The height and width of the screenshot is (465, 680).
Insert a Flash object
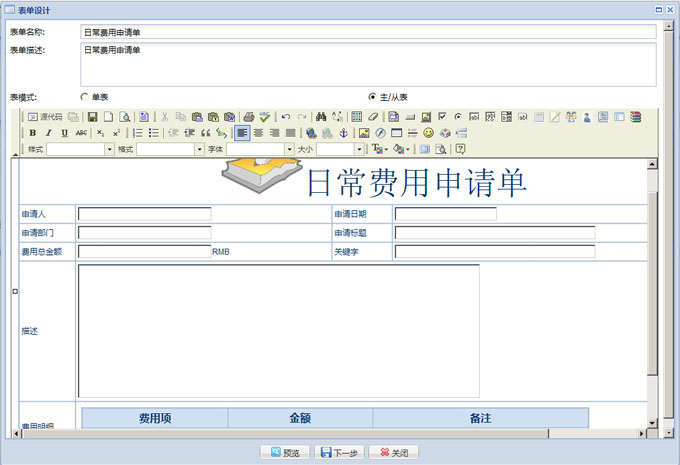click(380, 133)
